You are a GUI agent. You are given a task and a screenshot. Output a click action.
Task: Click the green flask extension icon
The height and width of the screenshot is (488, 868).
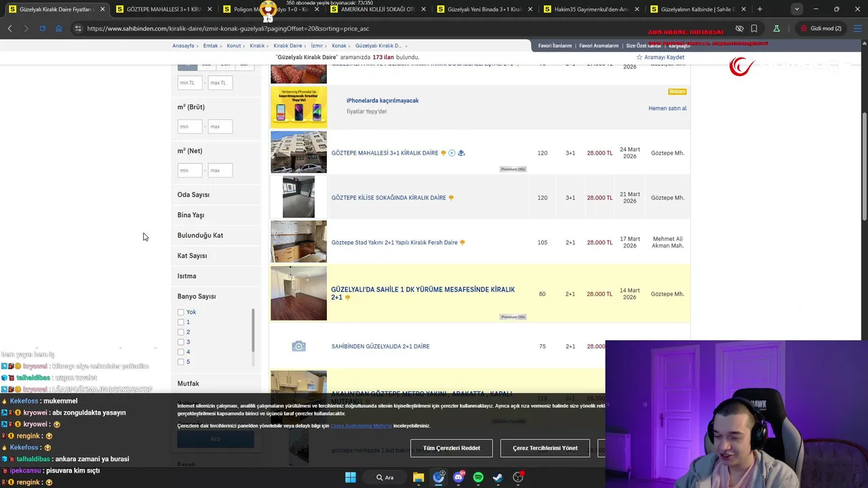pyautogui.click(x=776, y=28)
